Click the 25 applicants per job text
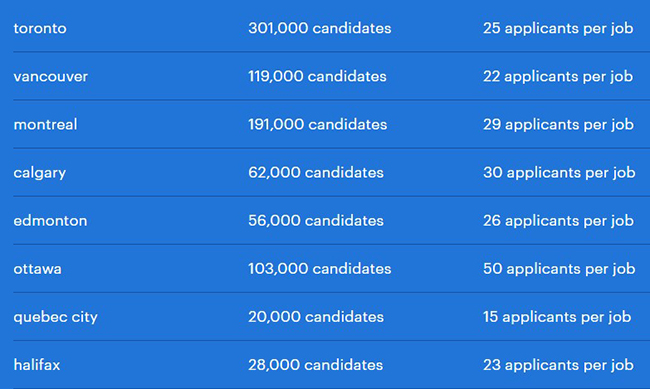 pos(558,29)
